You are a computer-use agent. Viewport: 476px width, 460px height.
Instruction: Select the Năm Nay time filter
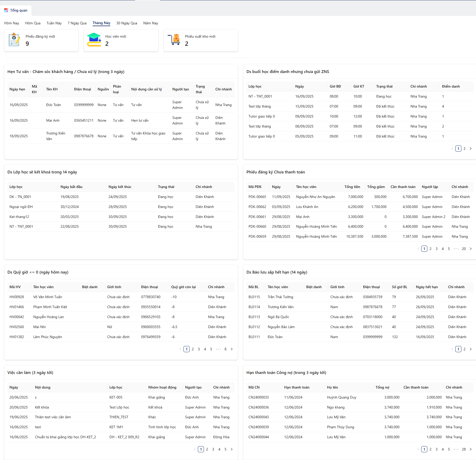(150, 23)
